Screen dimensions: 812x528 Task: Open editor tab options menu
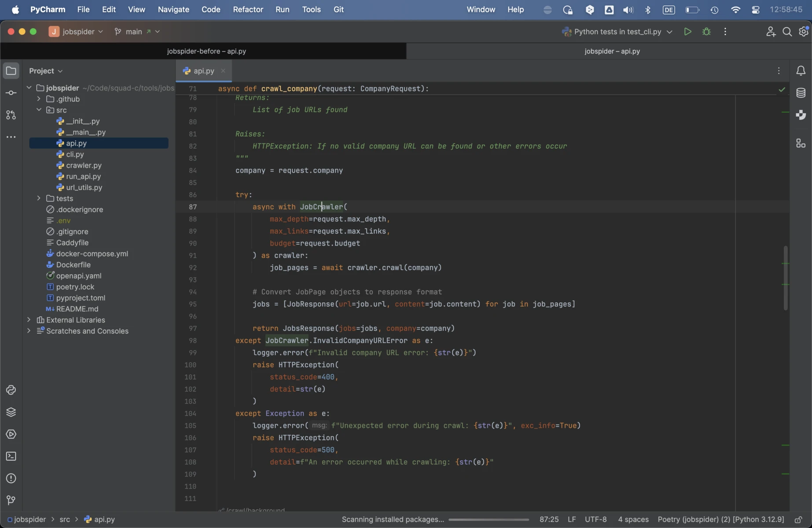point(779,71)
